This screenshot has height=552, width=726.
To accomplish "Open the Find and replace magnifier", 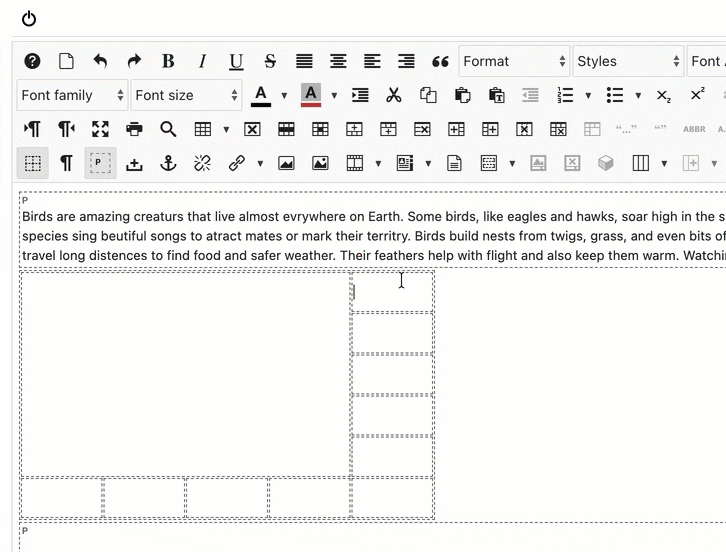I will (168, 129).
